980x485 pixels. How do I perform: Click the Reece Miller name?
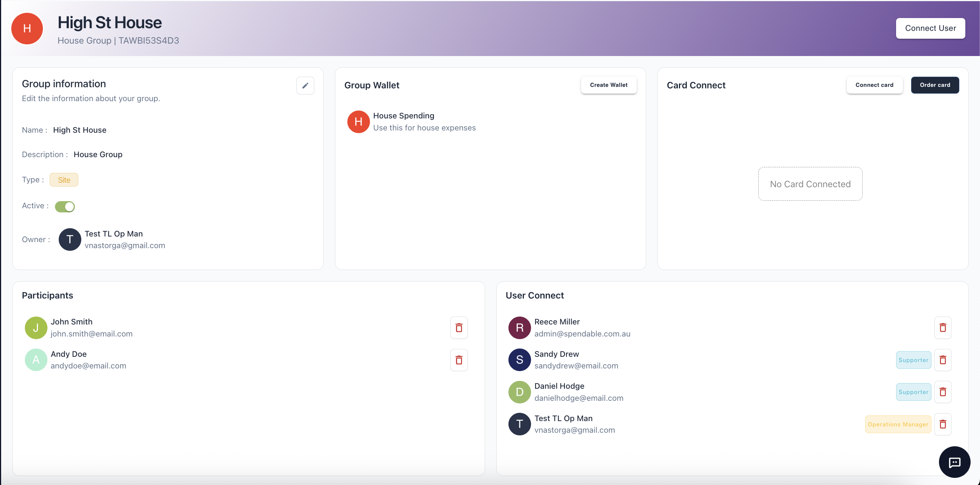click(557, 322)
